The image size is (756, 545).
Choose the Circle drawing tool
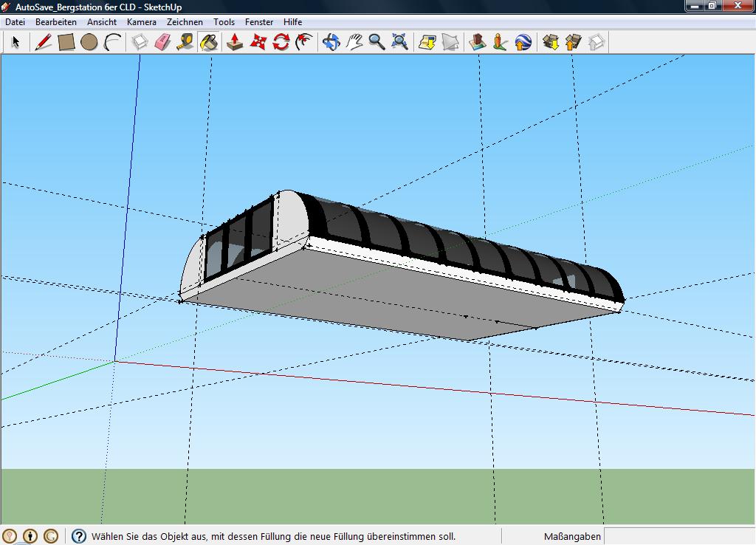pyautogui.click(x=89, y=42)
